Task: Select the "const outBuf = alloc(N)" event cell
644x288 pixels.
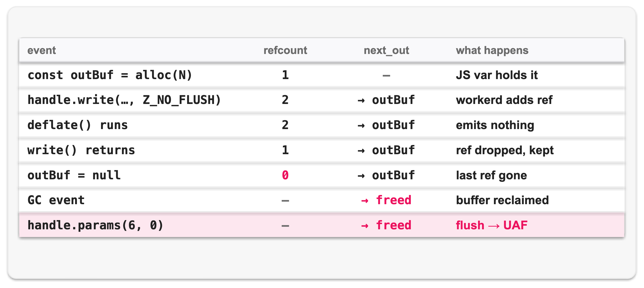Action: click(110, 75)
